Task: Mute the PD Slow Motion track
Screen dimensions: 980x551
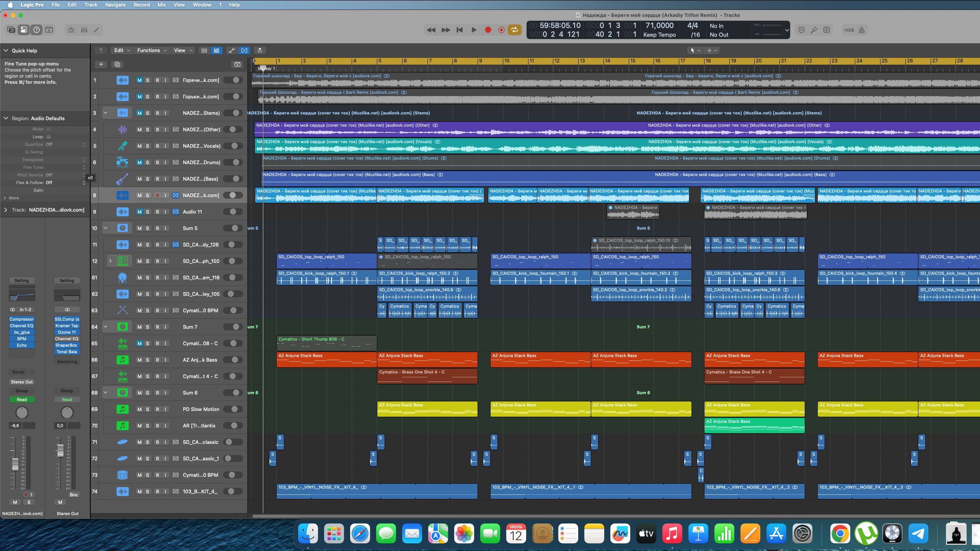Action: coord(139,409)
